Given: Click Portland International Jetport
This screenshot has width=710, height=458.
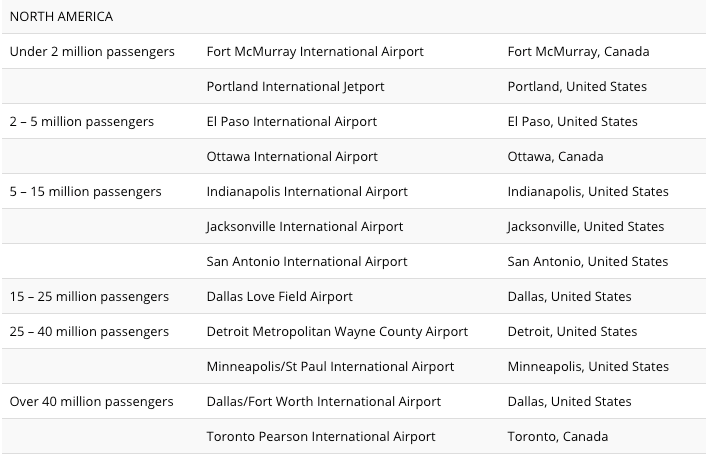Looking at the screenshot, I should pyautogui.click(x=295, y=87).
